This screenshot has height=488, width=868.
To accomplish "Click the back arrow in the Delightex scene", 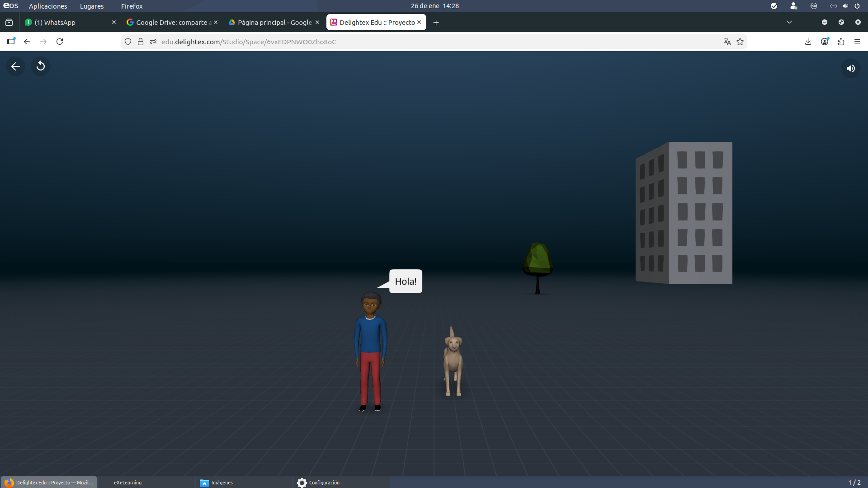I will [15, 67].
